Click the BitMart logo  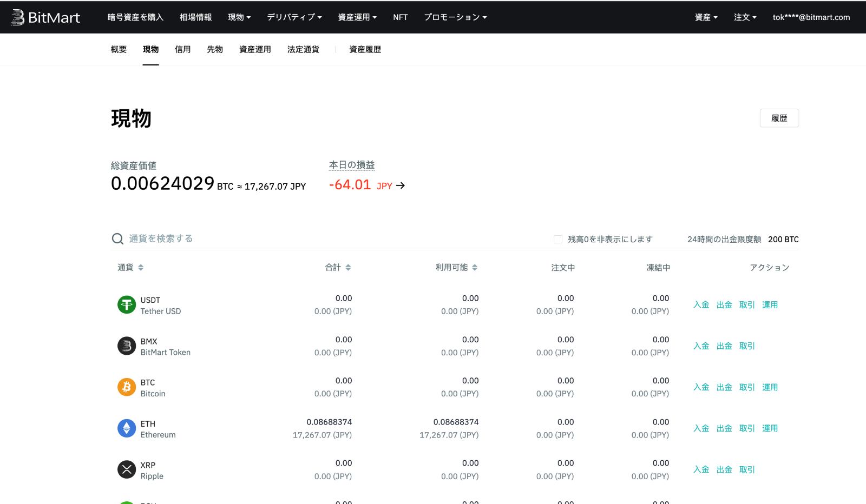pyautogui.click(x=46, y=17)
